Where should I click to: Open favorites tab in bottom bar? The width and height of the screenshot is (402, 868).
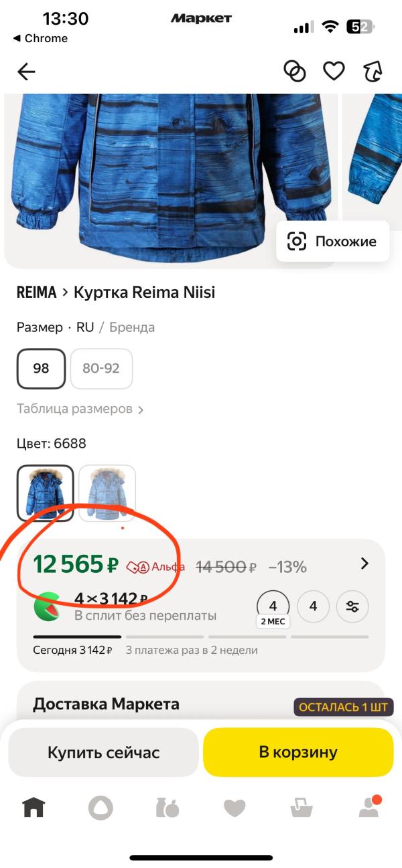coord(234,808)
